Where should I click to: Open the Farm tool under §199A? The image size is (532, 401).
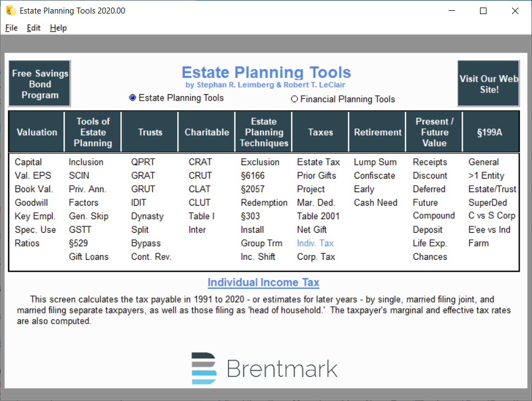pos(478,243)
